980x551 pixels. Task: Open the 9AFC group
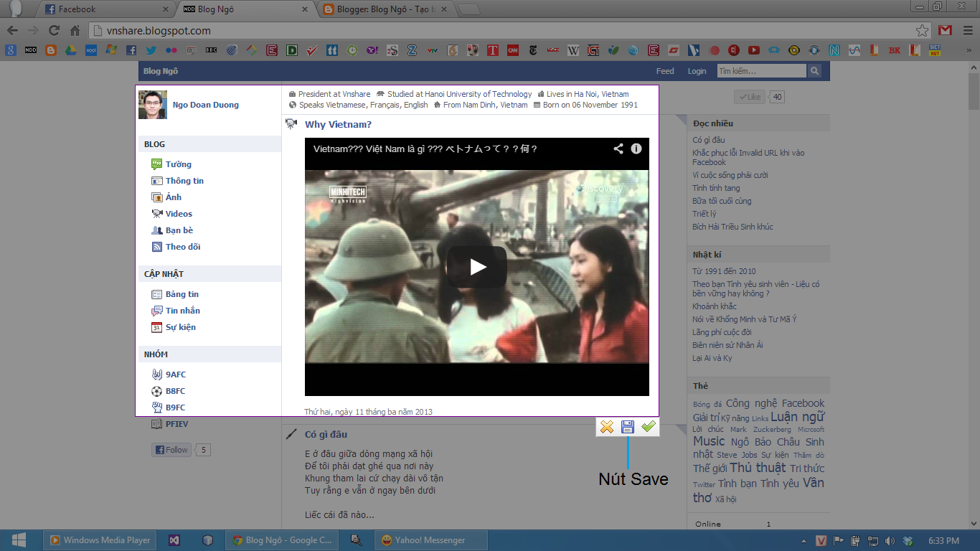pyautogui.click(x=176, y=375)
